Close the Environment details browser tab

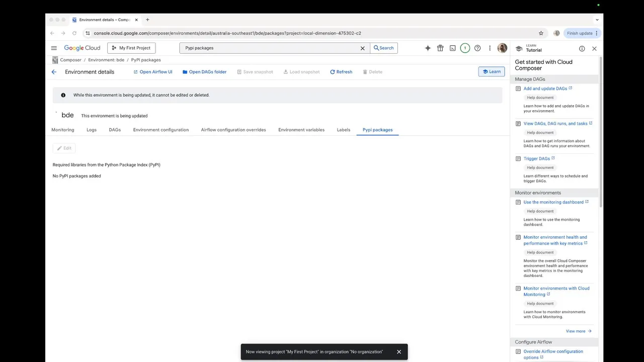[136, 20]
